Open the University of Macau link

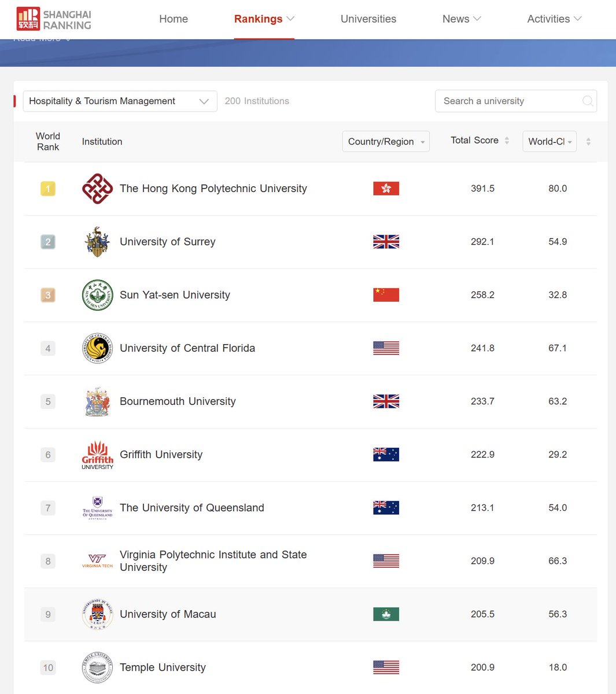168,614
